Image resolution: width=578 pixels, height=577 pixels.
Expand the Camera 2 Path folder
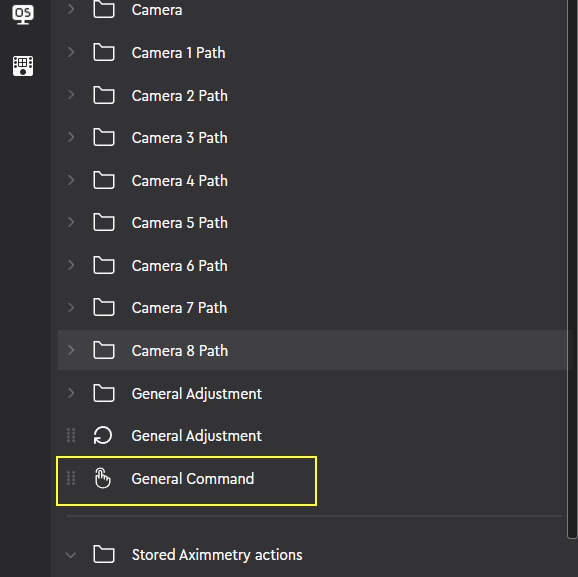[71, 95]
